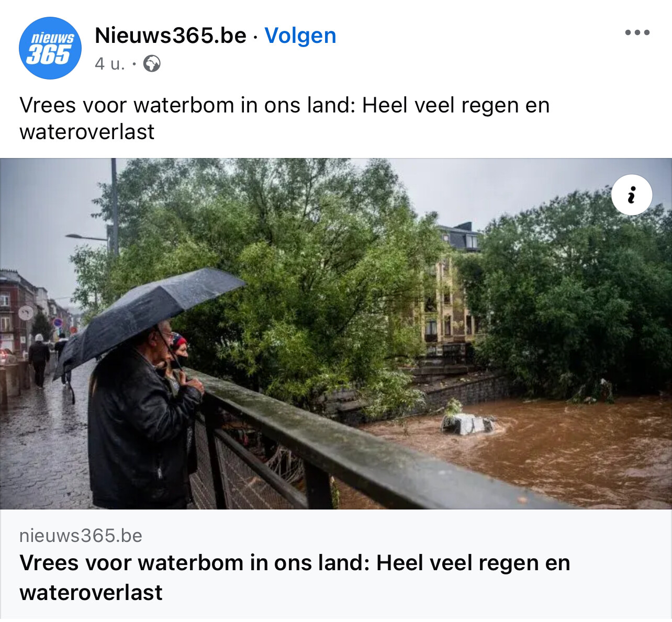This screenshot has height=622, width=672.
Task: Click the grey link preview card footer
Action: (336, 566)
